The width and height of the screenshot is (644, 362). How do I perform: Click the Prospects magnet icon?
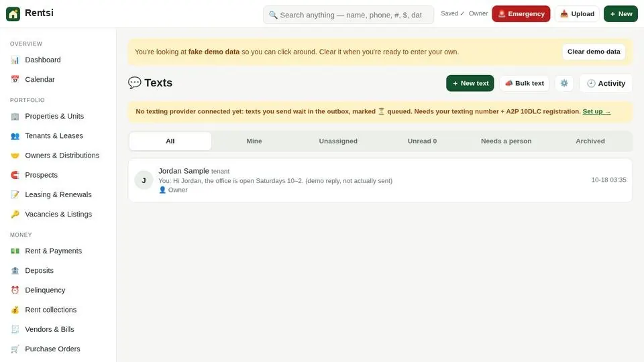[x=15, y=175]
